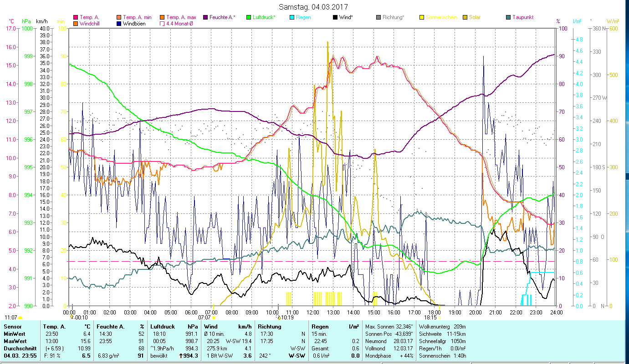This screenshot has height=364, width=629.
Task: Click the Gesamt: rain total label
Action: (x=321, y=349)
